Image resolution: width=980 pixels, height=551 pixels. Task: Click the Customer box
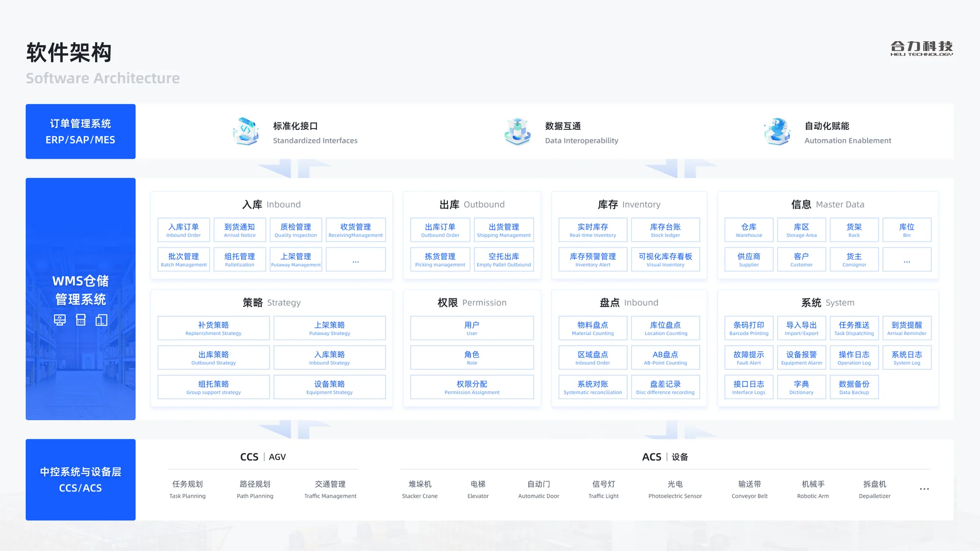(x=802, y=259)
